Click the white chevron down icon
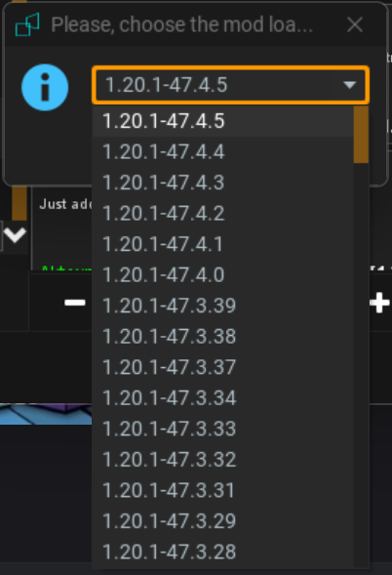Image resolution: width=392 pixels, height=575 pixels. coord(15,234)
